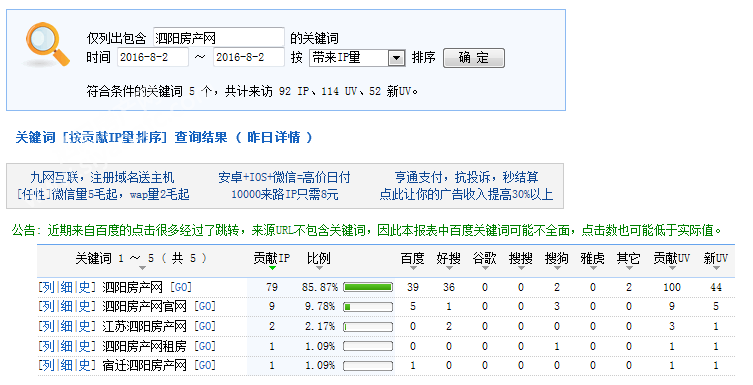The height and width of the screenshot is (385, 753).
Task: Click 细 link for 宿迁泗阳房产网 row
Action: point(66,365)
